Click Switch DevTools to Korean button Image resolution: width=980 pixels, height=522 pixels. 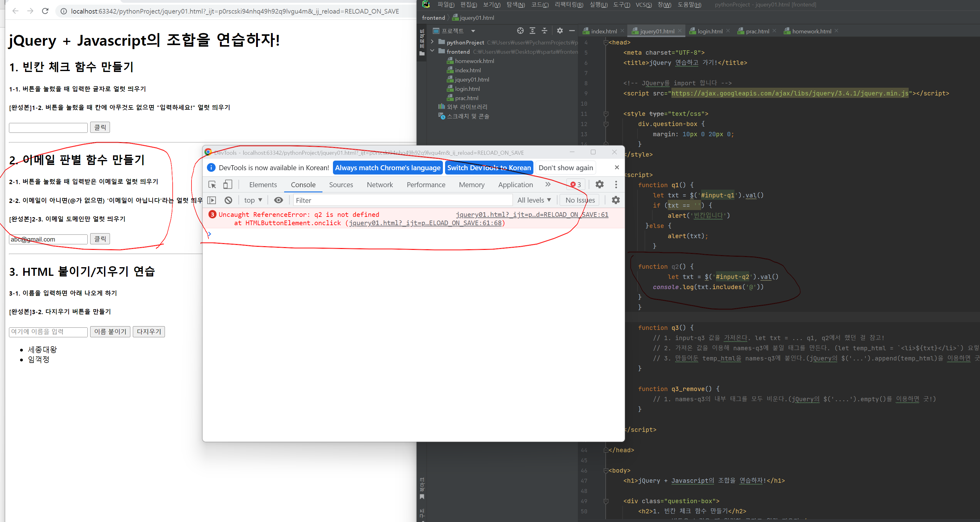[x=489, y=168]
